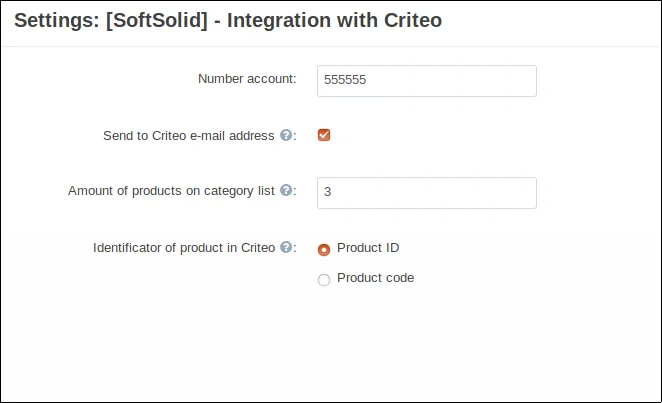This screenshot has width=662, height=403.
Task: Uncheck the Send to Criteo e-mail checkbox
Action: [x=324, y=135]
